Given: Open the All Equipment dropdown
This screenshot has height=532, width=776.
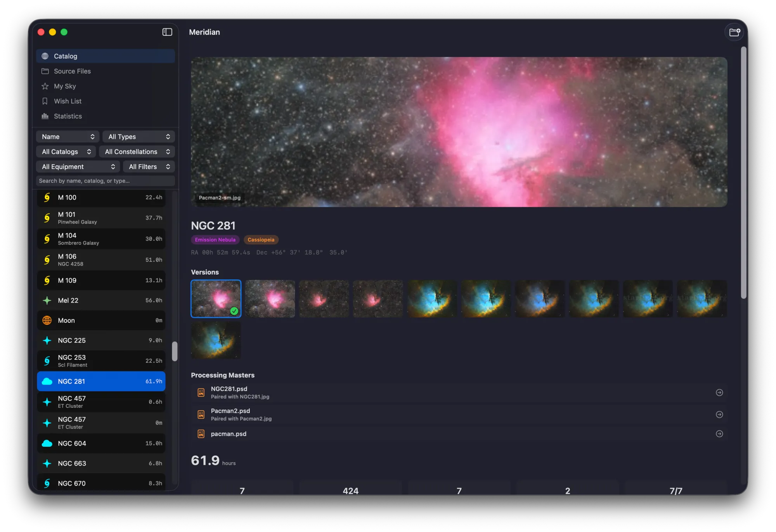Looking at the screenshot, I should (x=78, y=166).
